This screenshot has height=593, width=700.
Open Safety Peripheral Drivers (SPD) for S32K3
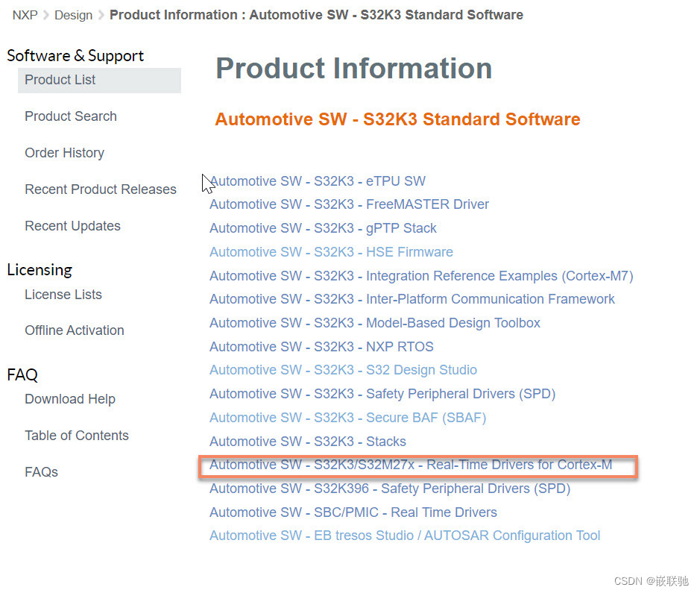(382, 394)
